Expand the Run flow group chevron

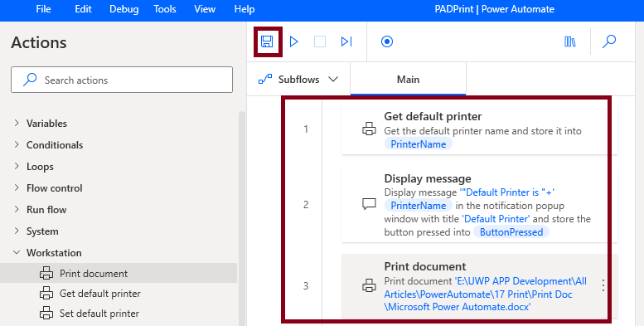[17, 209]
